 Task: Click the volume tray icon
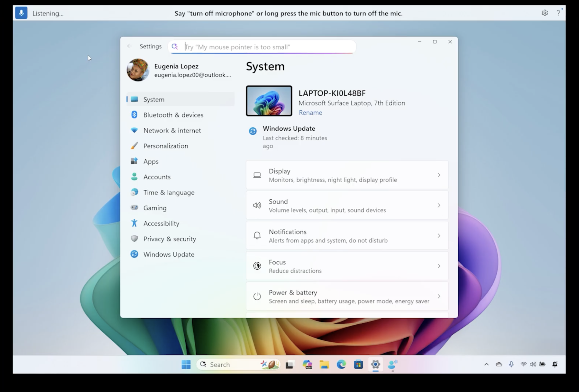[533, 364]
